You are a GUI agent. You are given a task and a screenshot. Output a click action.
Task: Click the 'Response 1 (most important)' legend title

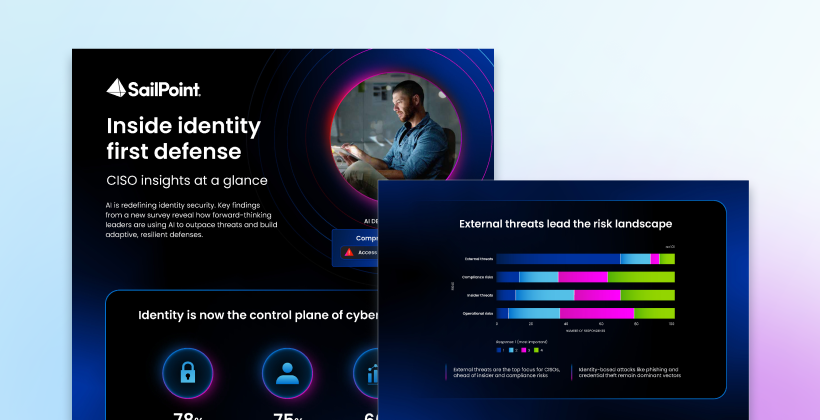521,342
